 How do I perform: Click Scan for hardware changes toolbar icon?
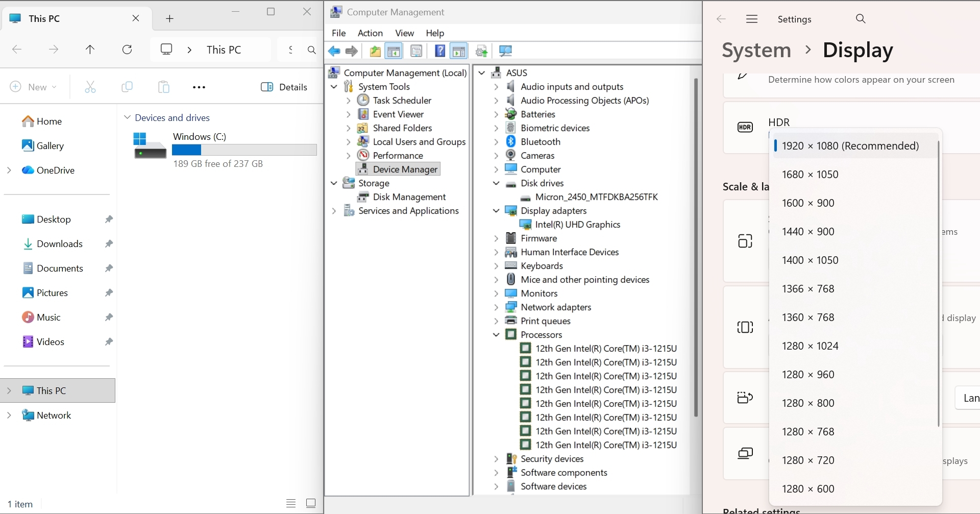click(x=505, y=51)
